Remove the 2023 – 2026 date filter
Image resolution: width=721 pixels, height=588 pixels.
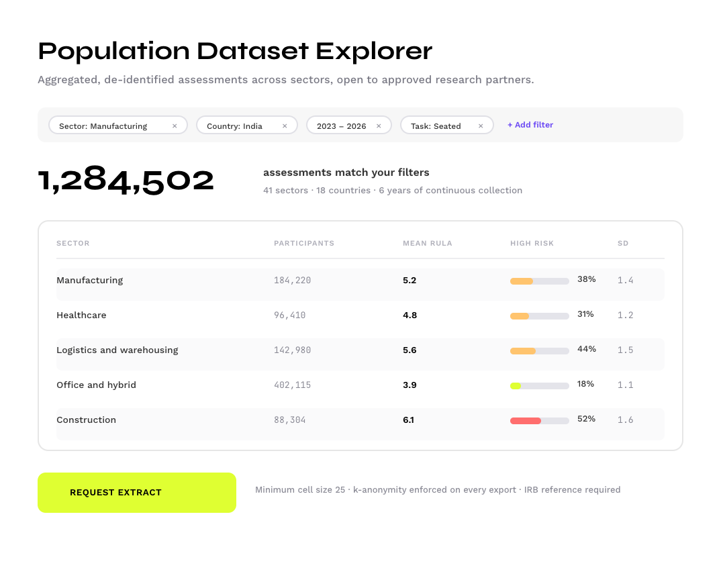click(379, 126)
